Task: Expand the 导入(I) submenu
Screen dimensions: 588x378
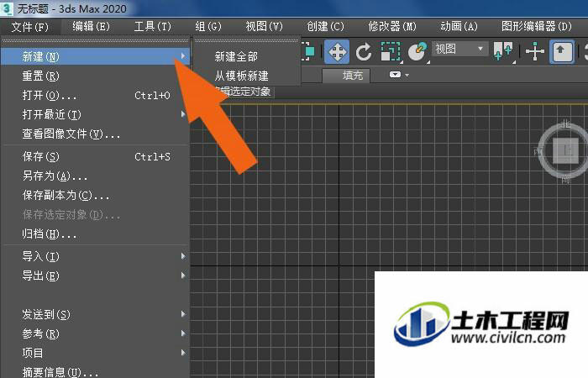Action: coord(95,256)
